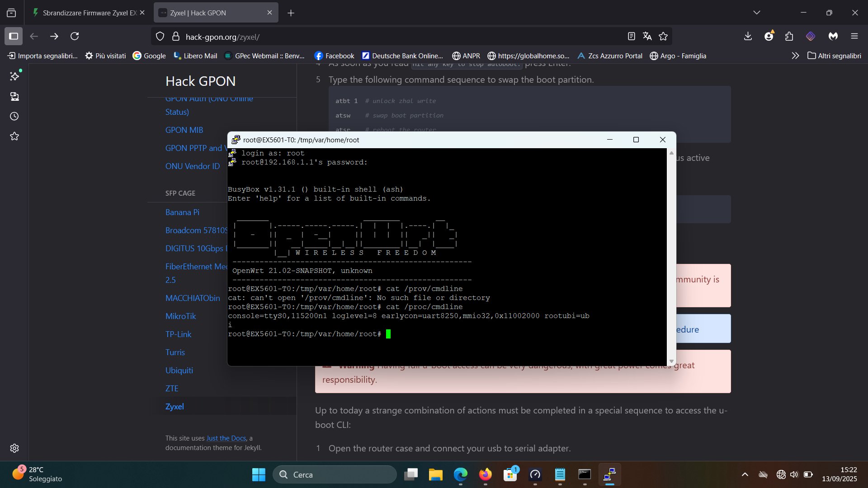Image resolution: width=868 pixels, height=488 pixels.
Task: Switch to Sbrandizzare Firmware Zyxel tab
Action: pos(89,13)
